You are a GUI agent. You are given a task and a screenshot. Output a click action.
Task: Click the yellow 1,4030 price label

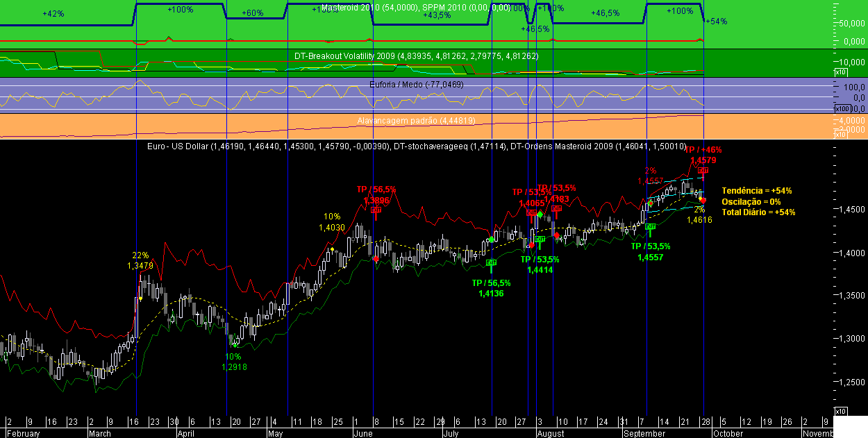pyautogui.click(x=332, y=228)
